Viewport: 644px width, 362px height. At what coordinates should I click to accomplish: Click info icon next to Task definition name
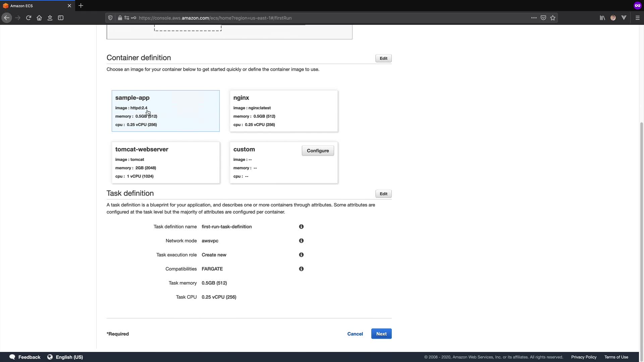tap(301, 227)
